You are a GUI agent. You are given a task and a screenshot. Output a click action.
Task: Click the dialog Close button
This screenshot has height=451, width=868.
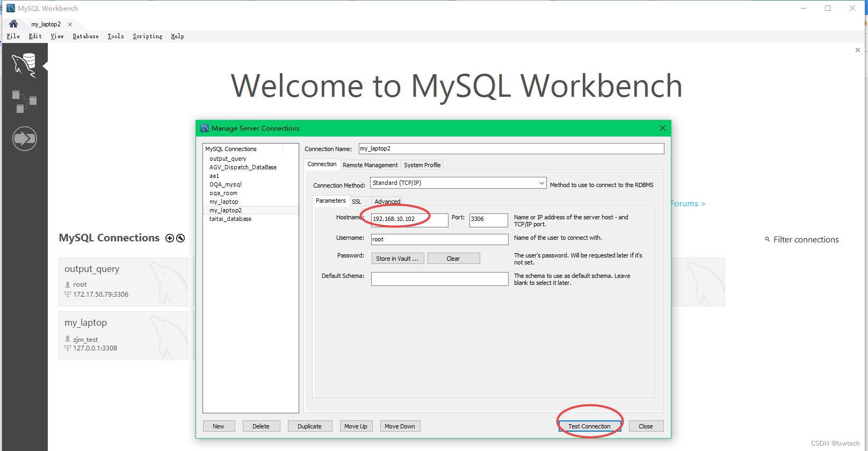(646, 426)
